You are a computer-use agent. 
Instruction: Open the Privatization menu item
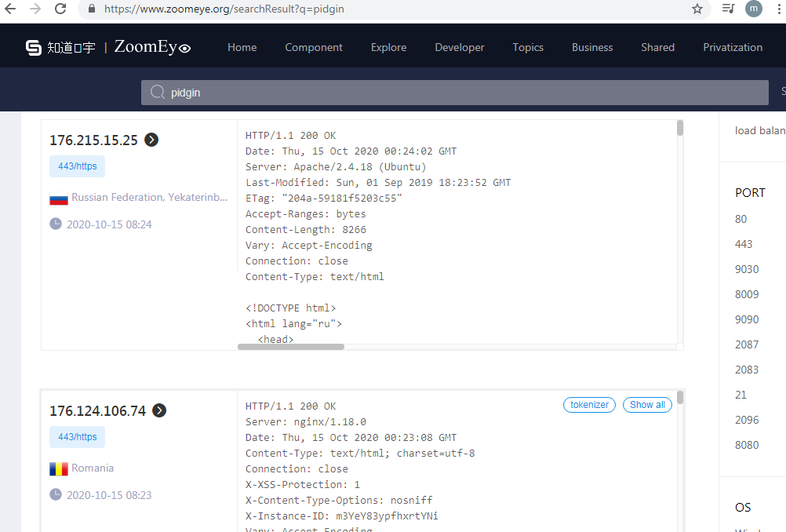point(733,47)
